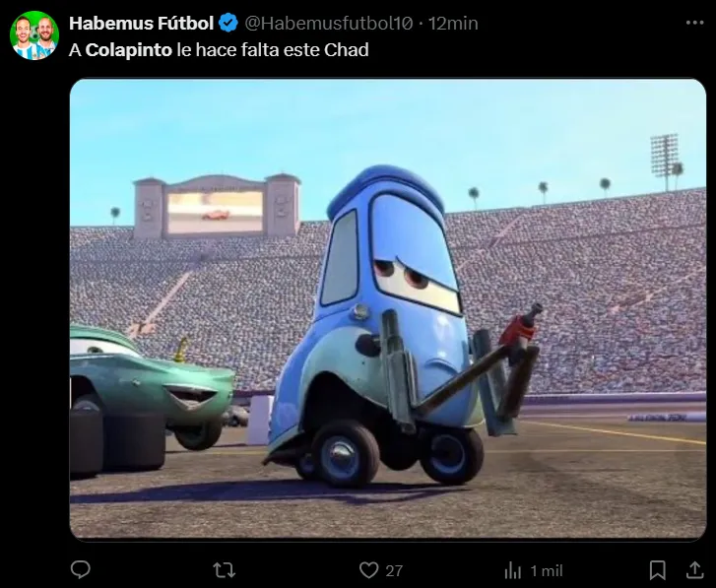The image size is (716, 588).
Task: Click the 1 mil views count
Action: click(x=547, y=570)
